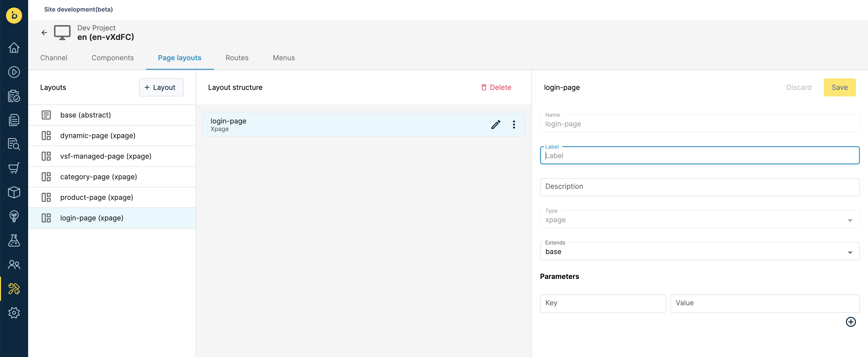Click the vsf-managed-page layout icon
The width and height of the screenshot is (868, 357).
(46, 156)
